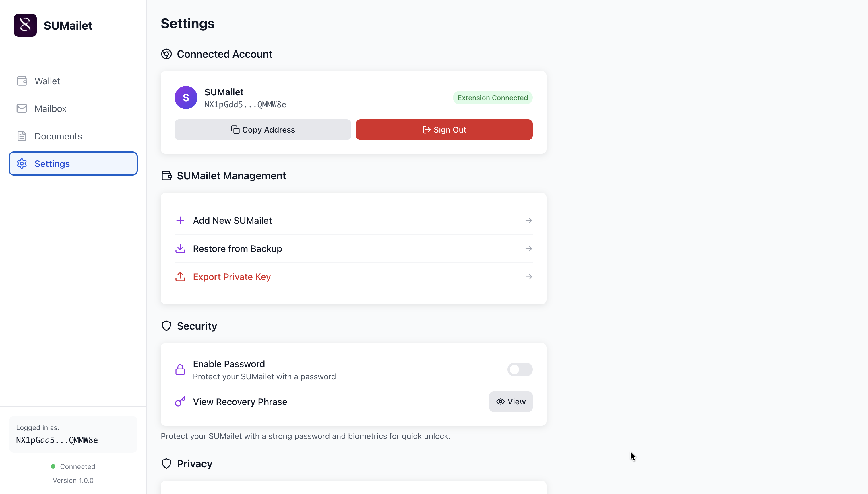Click the lock icon beside Enable Password
The width and height of the screenshot is (868, 494).
point(180,369)
